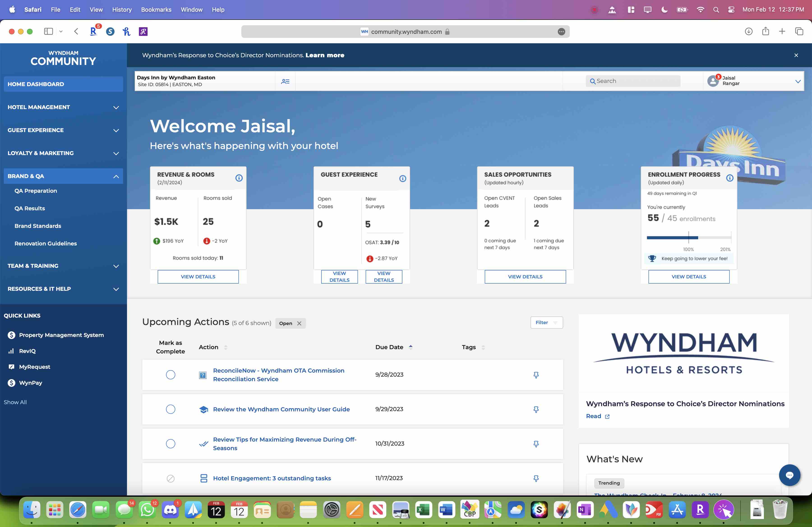
Task: Open the Jaisal Rangar user dropdown
Action: (x=798, y=81)
